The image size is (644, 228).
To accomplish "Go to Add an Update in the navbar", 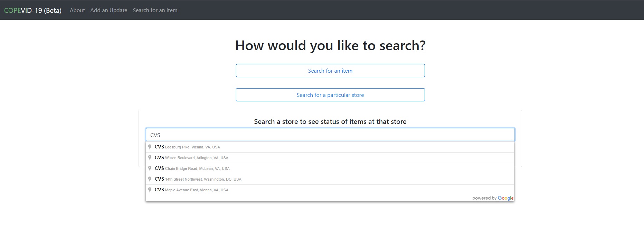I will pos(109,10).
